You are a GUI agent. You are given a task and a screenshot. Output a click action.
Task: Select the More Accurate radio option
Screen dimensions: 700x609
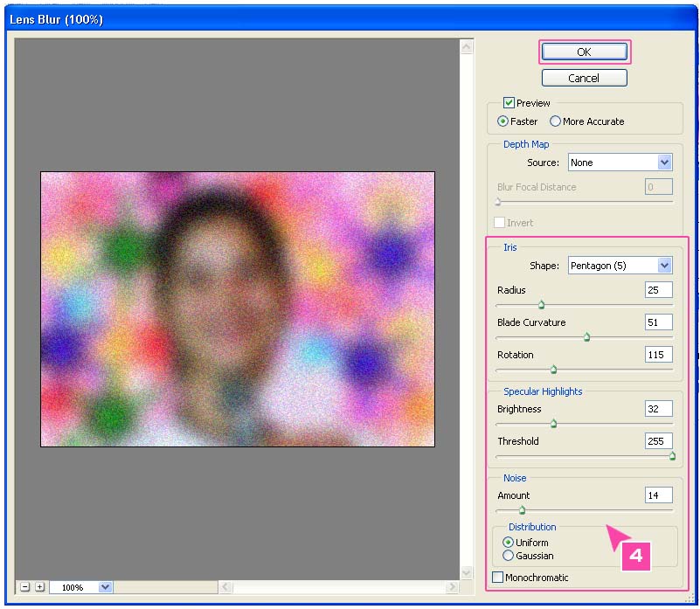pyautogui.click(x=555, y=121)
